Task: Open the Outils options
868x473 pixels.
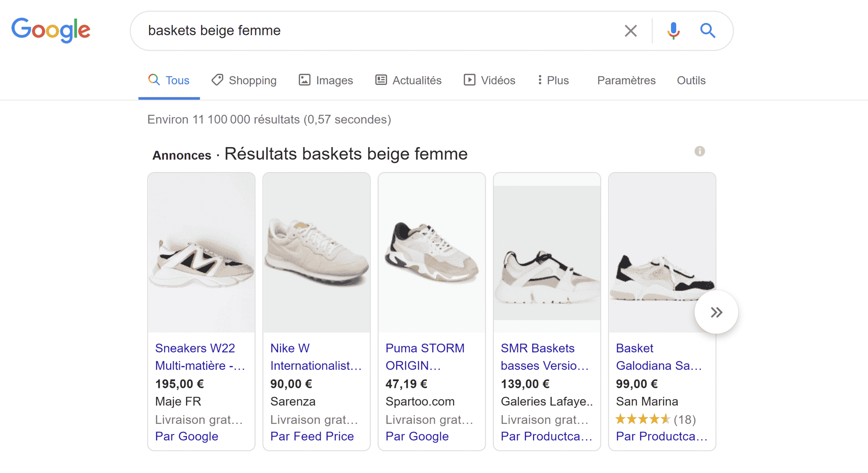Action: [691, 80]
